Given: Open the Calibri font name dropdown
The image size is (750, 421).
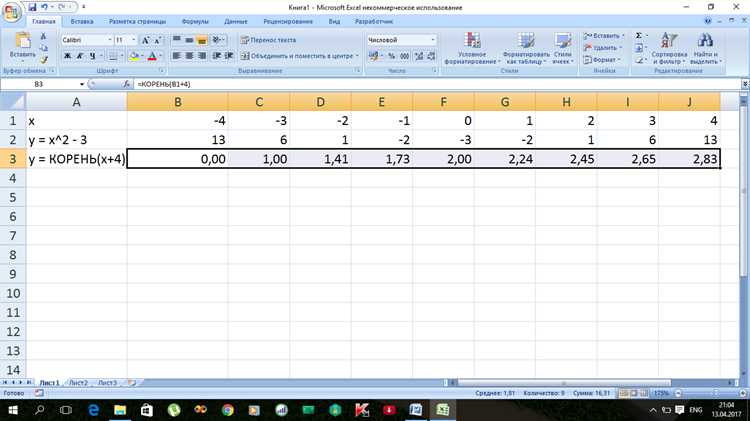Looking at the screenshot, I should point(110,40).
